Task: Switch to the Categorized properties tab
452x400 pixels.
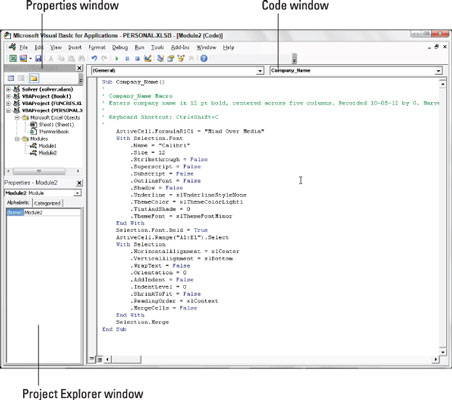Action: [47, 203]
